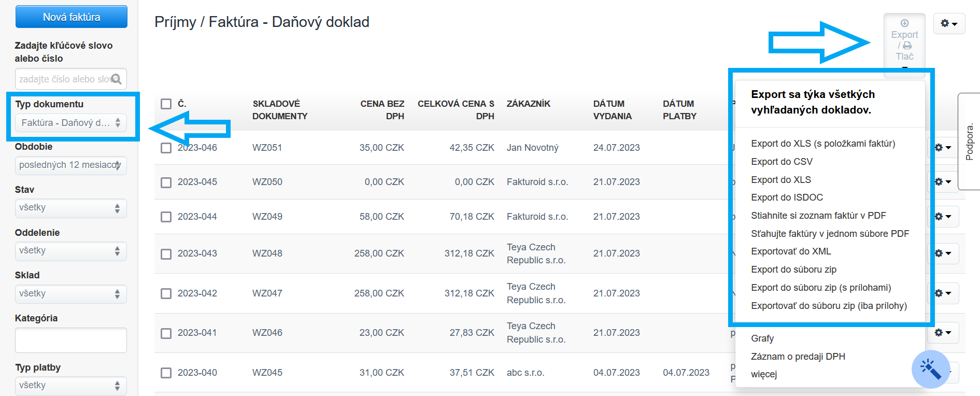Image resolution: width=980 pixels, height=396 pixels.
Task: Open gear menu for invoice 2023-046 row
Action: [x=943, y=148]
